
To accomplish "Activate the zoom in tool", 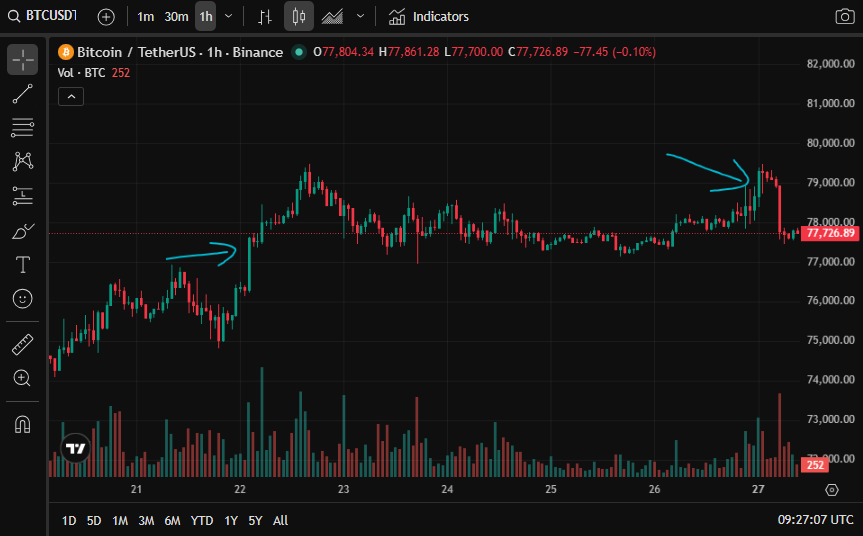I will (x=23, y=378).
